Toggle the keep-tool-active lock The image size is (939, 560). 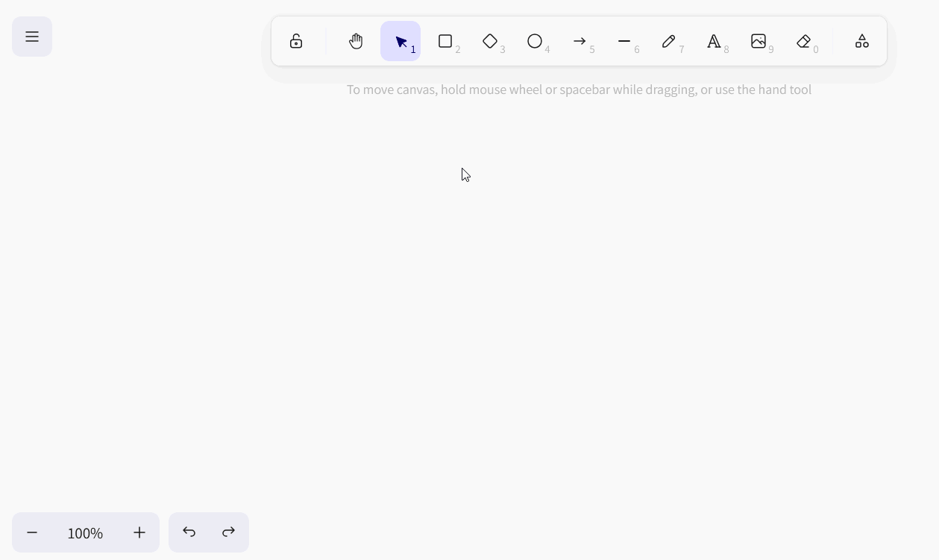pos(296,41)
